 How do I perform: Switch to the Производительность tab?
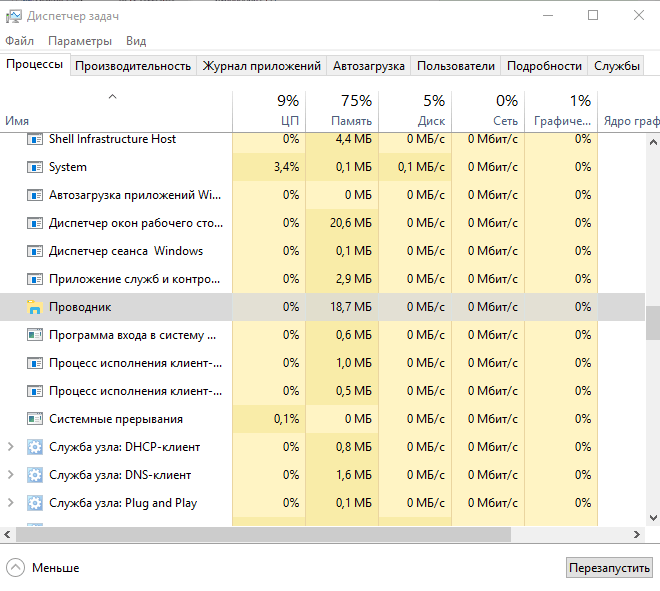133,66
